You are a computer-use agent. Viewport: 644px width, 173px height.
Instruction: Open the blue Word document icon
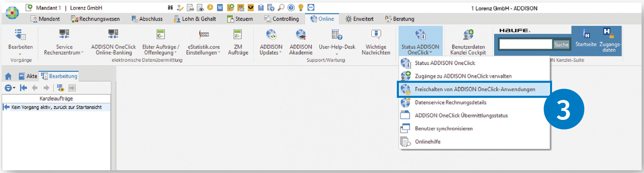pos(220,7)
